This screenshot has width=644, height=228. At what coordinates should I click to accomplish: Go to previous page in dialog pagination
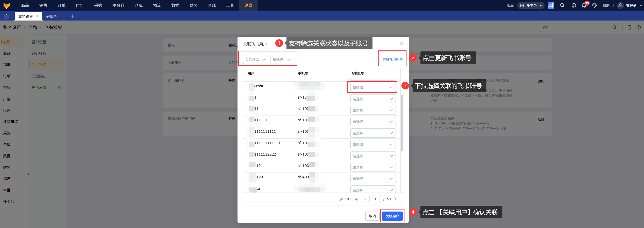pyautogui.click(x=365, y=199)
